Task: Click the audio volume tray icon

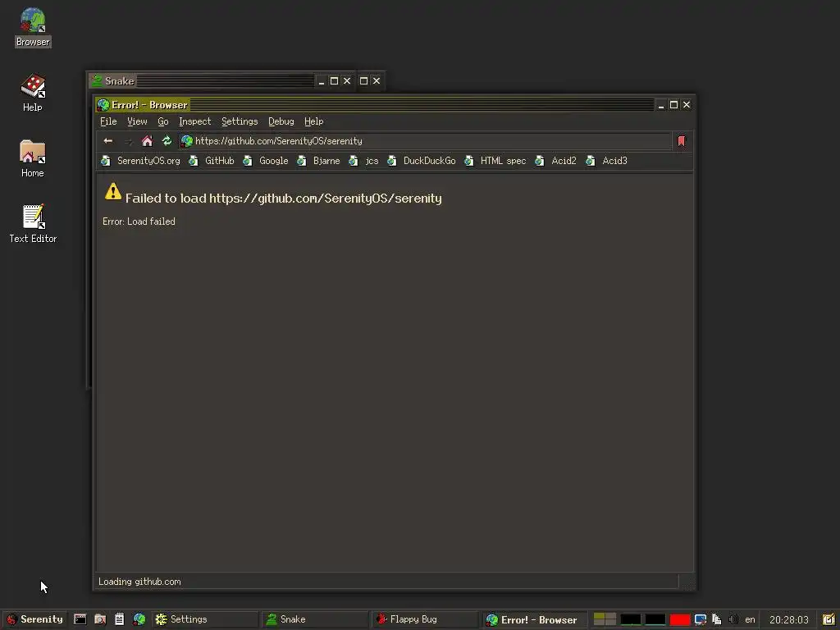Action: pyautogui.click(x=733, y=619)
